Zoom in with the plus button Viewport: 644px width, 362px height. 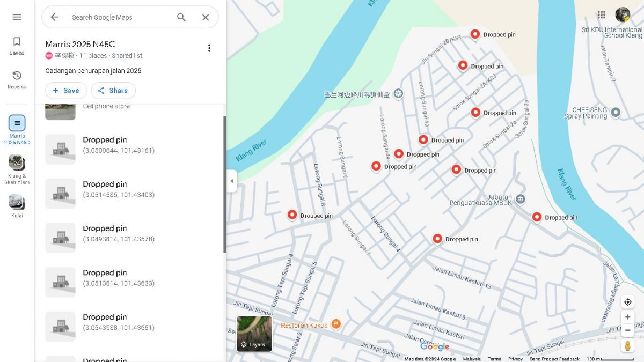click(627, 317)
